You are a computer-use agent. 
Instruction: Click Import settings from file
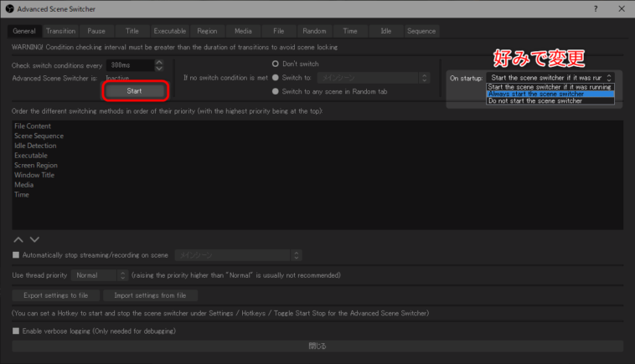[150, 295]
